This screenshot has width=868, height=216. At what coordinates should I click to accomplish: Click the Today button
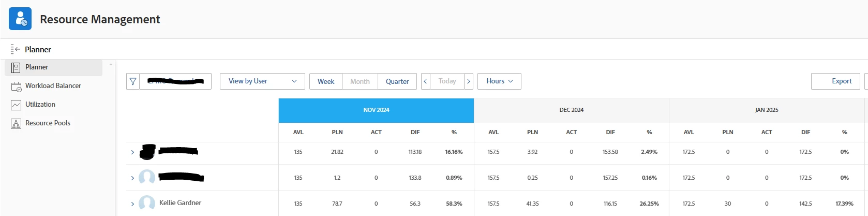click(447, 81)
